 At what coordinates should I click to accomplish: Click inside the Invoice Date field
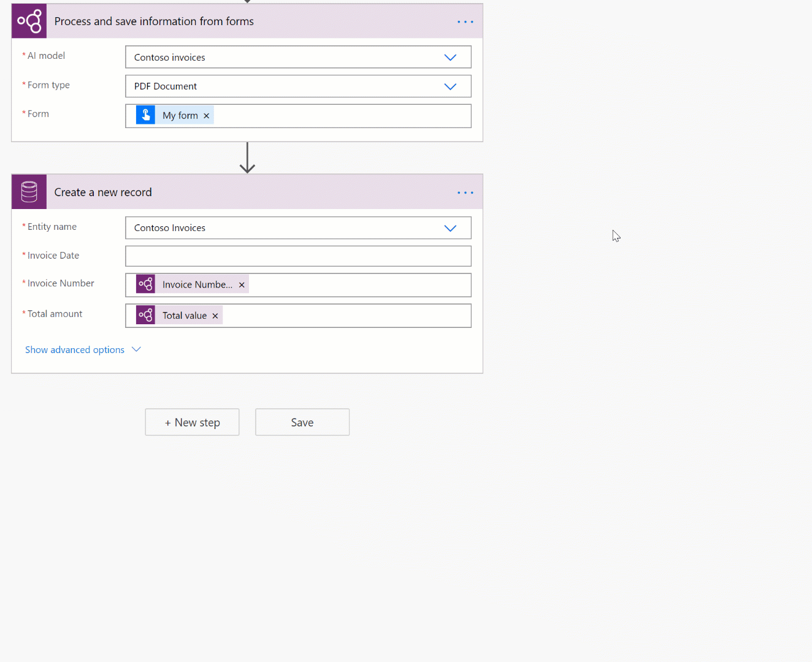click(x=298, y=256)
